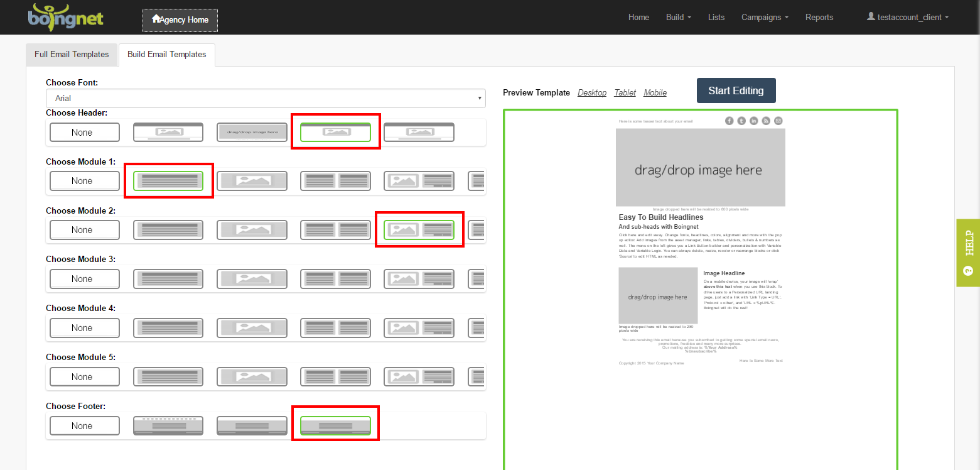Choose the text-only layout for Module 2

(x=168, y=230)
